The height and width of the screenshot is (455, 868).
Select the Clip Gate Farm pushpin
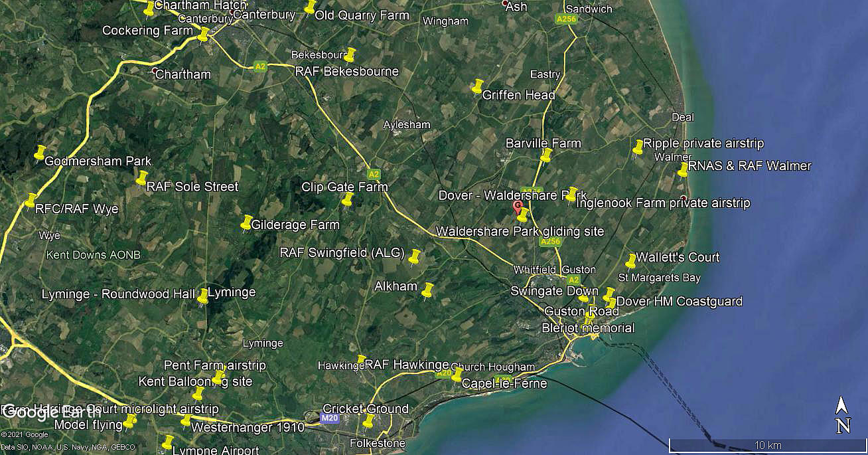347,199
